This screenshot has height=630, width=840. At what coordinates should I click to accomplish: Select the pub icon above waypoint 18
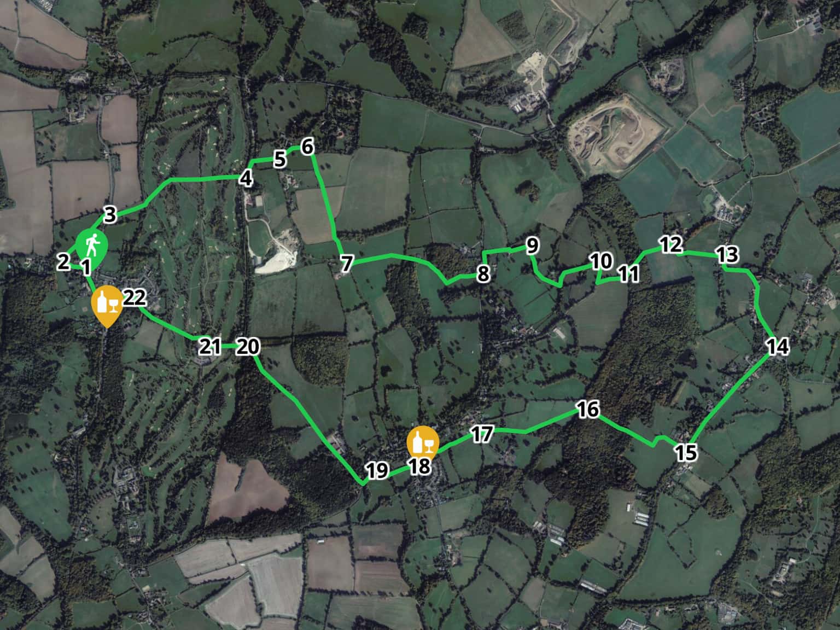(423, 443)
